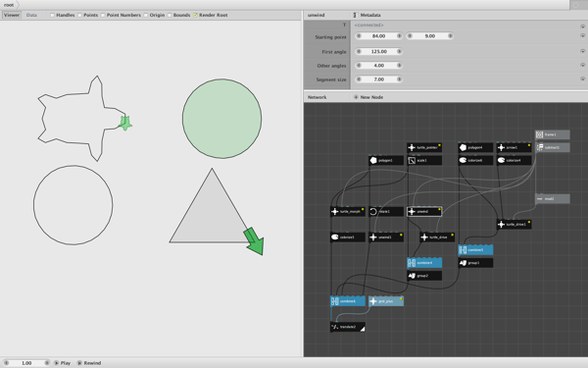Click the First angle 125.00 field
588x368 pixels.
378,51
